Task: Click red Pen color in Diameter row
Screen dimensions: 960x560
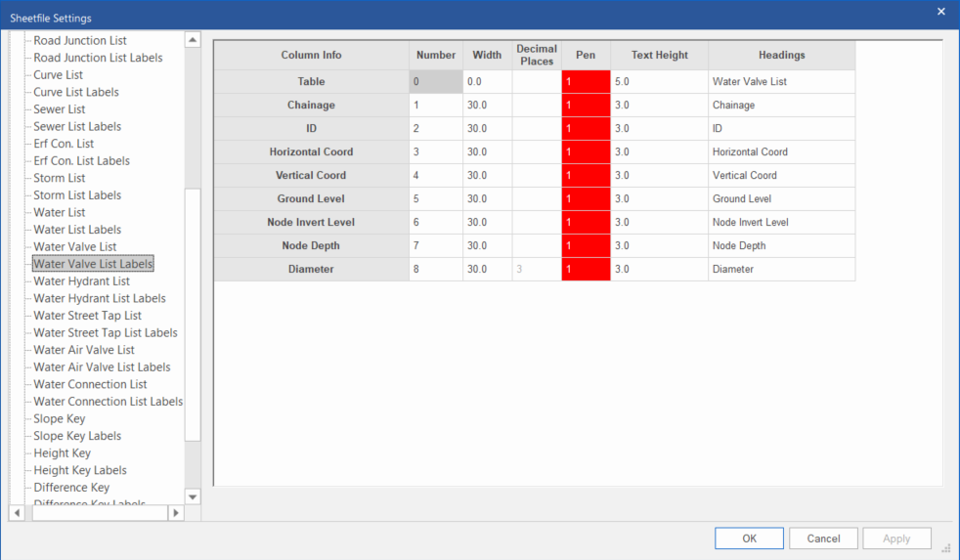Action: pos(586,270)
